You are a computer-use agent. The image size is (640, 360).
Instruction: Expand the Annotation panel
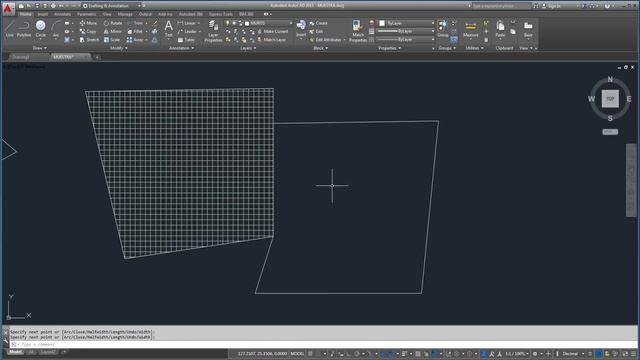point(181,48)
